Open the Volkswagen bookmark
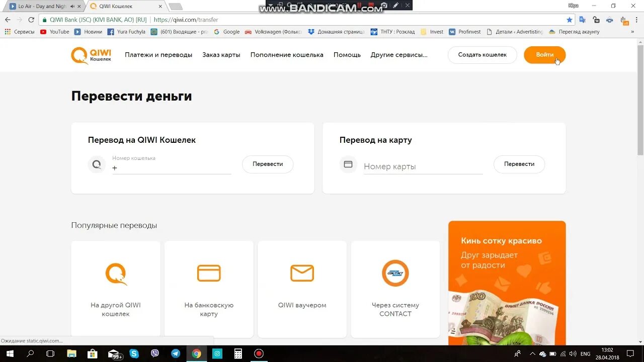Image resolution: width=644 pixels, height=362 pixels. [x=274, y=32]
